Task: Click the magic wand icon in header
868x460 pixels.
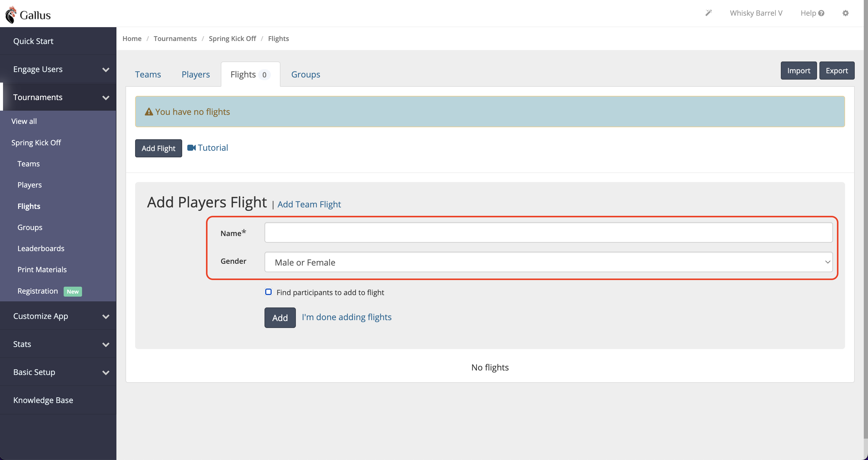Action: click(x=709, y=13)
